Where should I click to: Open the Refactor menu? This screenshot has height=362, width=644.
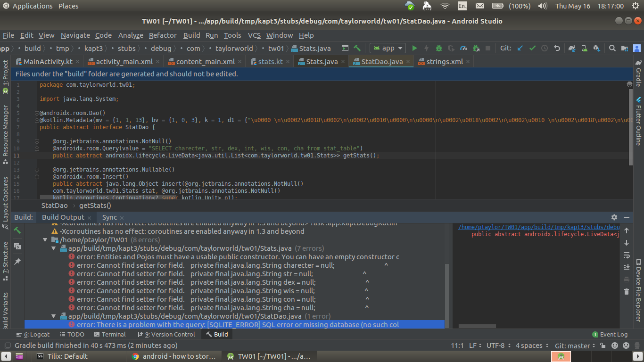click(163, 35)
